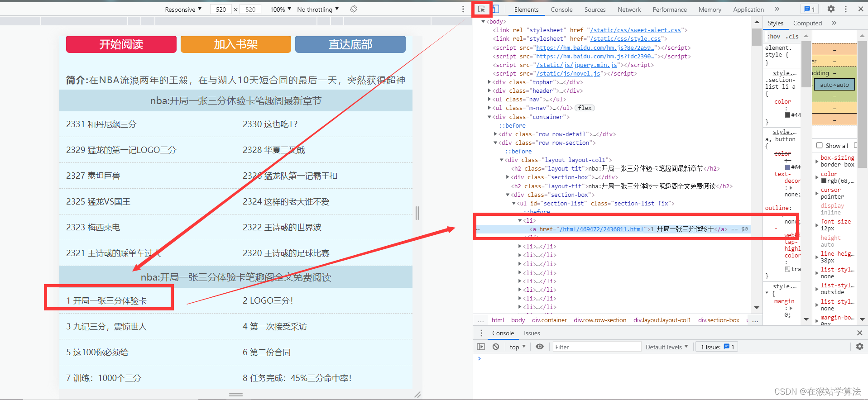Screen dimensions: 868x400
Task: Open the /static/js/novel.js link
Action: (x=568, y=73)
